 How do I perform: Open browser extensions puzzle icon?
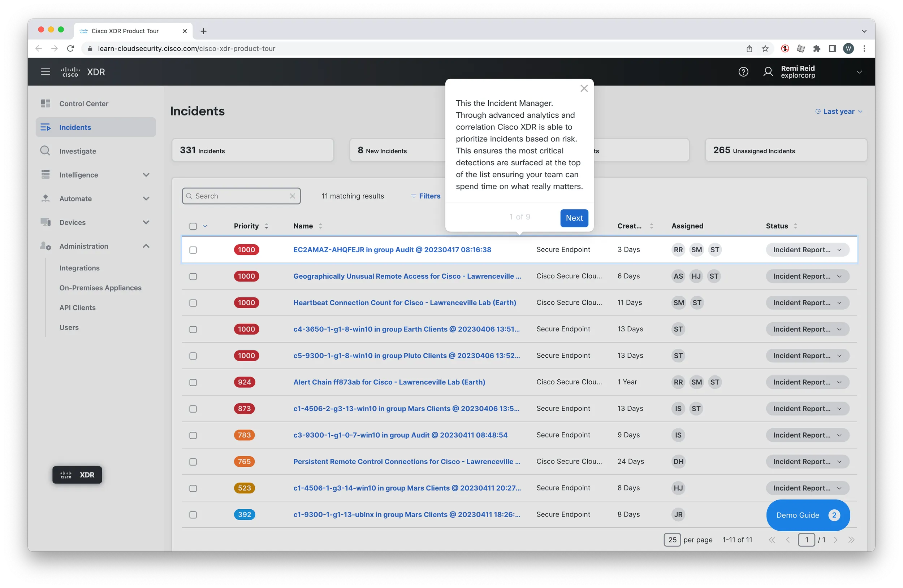pyautogui.click(x=817, y=48)
